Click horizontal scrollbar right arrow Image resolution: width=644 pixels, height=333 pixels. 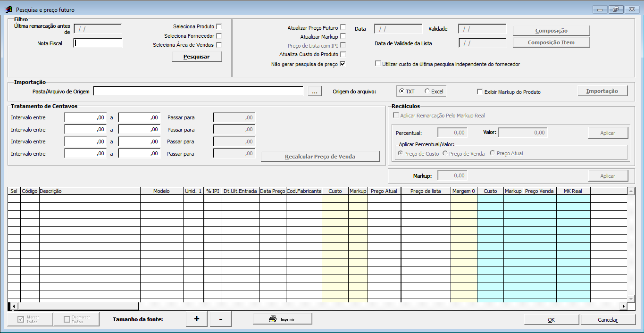click(x=623, y=306)
